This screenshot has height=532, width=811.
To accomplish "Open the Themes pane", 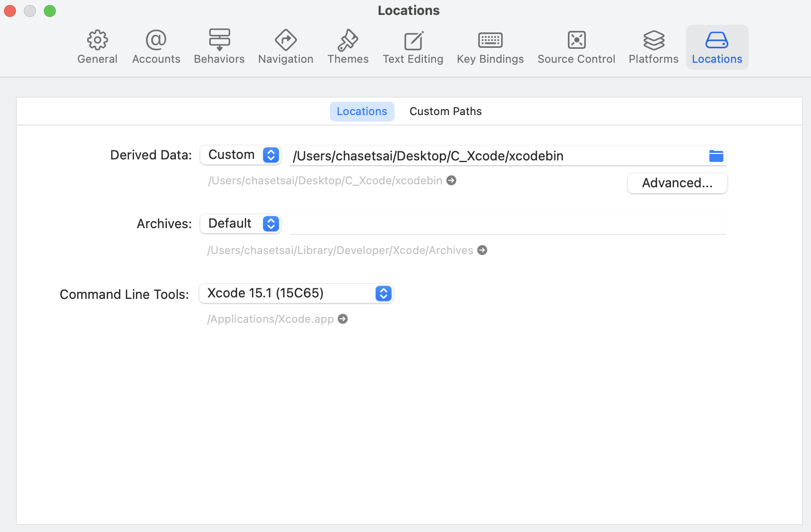I will point(348,47).
